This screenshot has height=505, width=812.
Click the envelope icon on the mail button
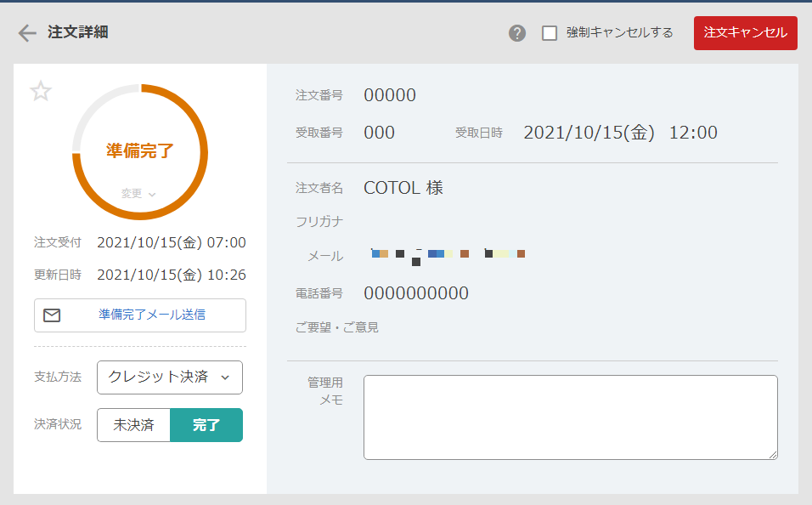[x=53, y=315]
